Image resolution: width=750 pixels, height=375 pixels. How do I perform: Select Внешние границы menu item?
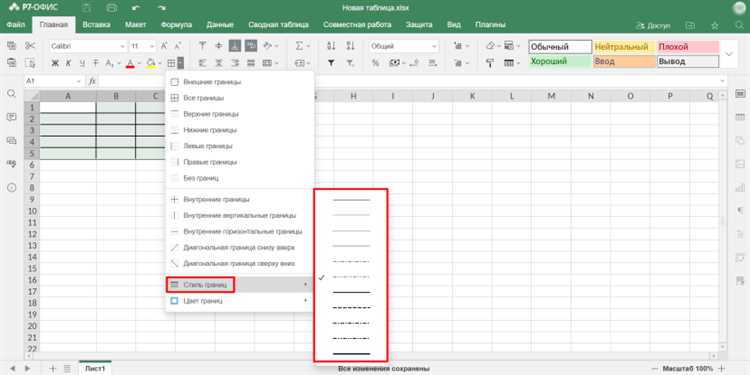pyautogui.click(x=240, y=82)
